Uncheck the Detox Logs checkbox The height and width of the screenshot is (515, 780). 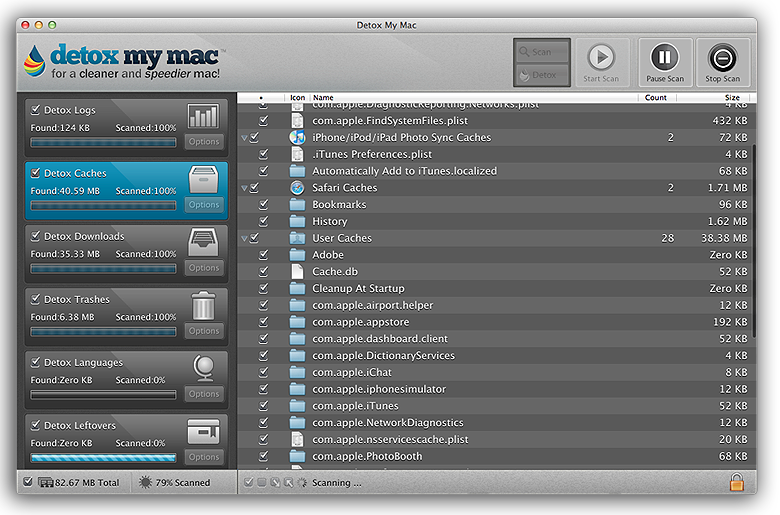[36, 110]
